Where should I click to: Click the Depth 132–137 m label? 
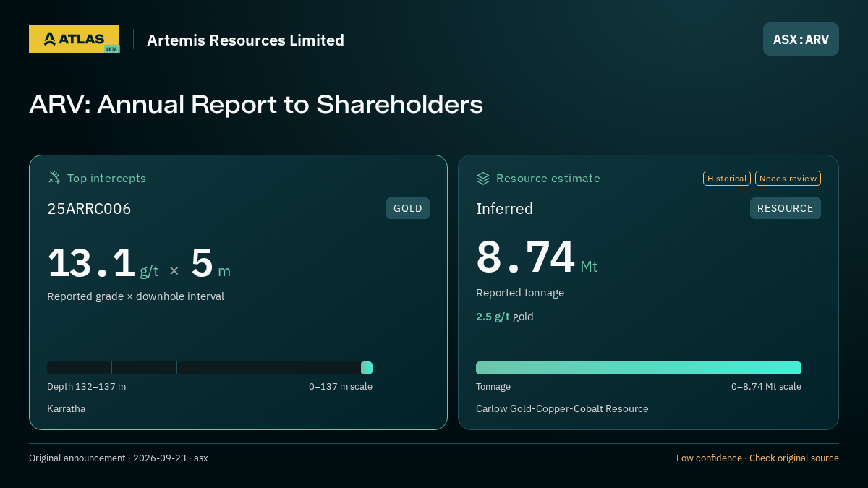86,387
